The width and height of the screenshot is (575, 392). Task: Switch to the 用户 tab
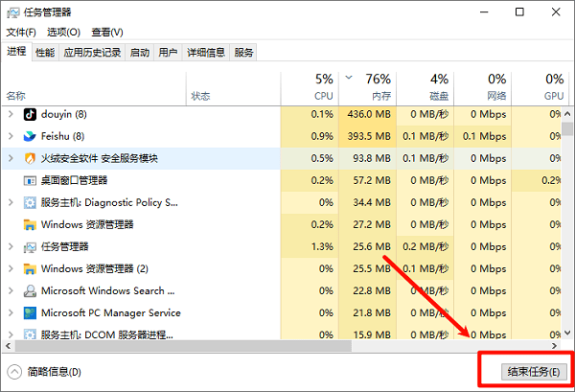click(x=168, y=53)
